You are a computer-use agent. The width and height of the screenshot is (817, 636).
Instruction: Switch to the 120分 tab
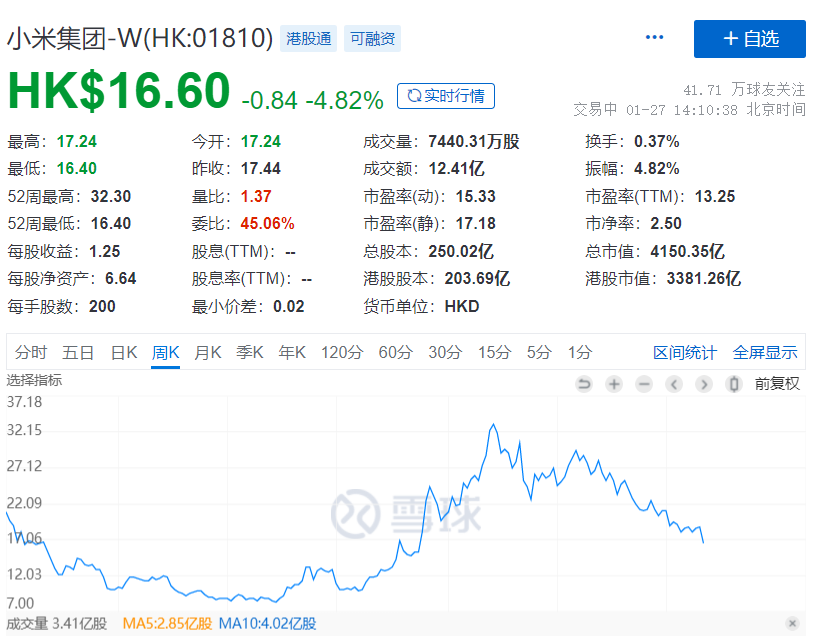tap(342, 353)
